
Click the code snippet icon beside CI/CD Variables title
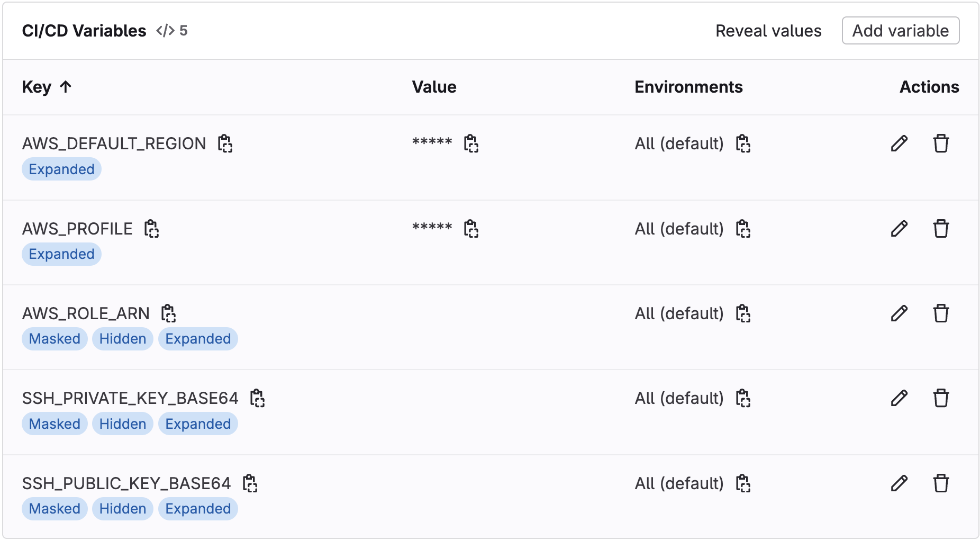[165, 31]
